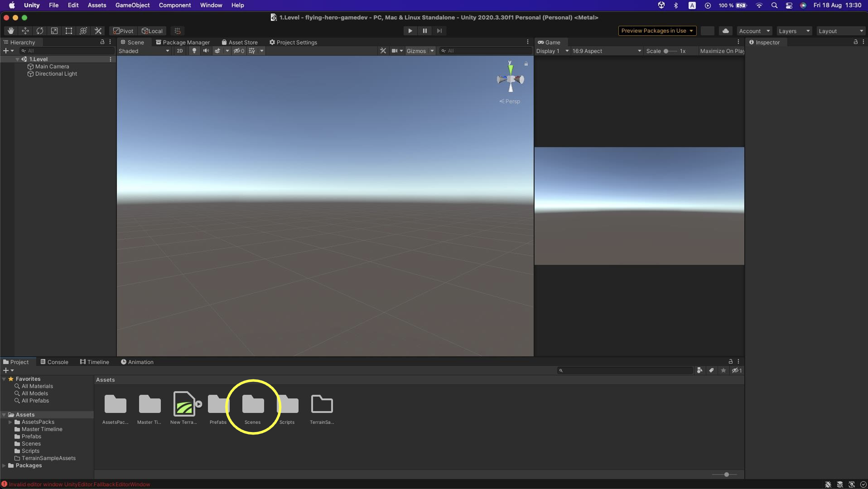This screenshot has height=489, width=868.
Task: Open auto-generate lighting status icon
Action: click(x=852, y=484)
